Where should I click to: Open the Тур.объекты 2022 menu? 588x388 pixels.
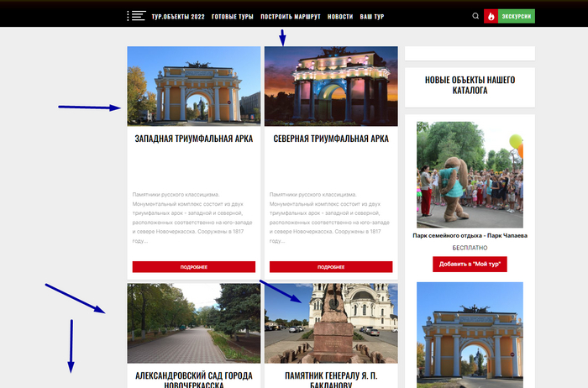coord(178,17)
